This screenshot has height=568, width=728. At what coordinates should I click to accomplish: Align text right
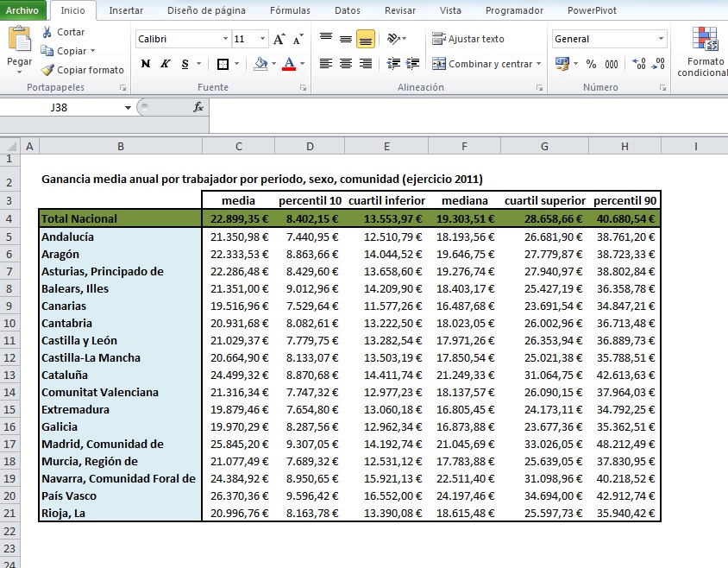tap(366, 64)
